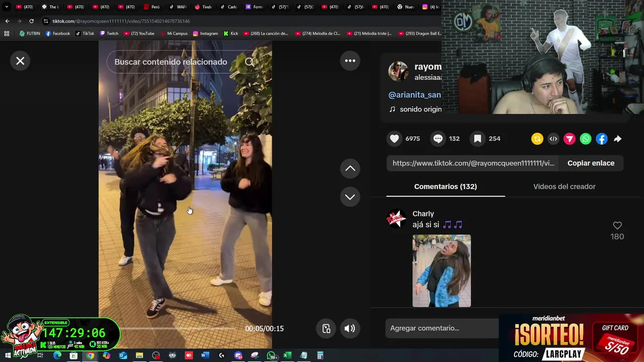Open Instagram bookmark
This screenshot has height=362, width=644.
click(205, 34)
